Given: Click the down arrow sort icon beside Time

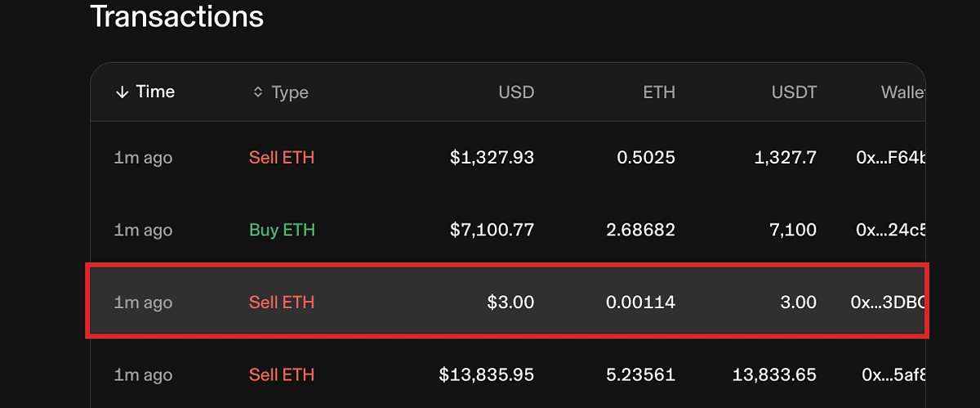Looking at the screenshot, I should pos(122,92).
